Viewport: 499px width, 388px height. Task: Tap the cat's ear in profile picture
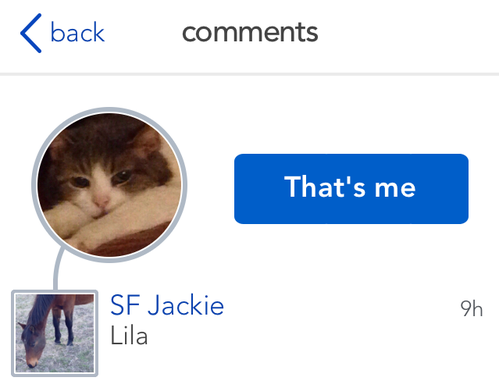(147, 142)
